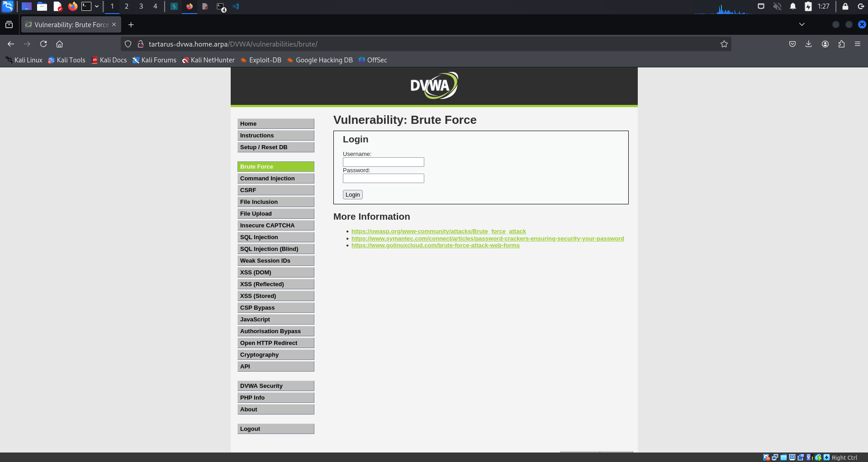Expand the list all tabs chevron

point(802,24)
